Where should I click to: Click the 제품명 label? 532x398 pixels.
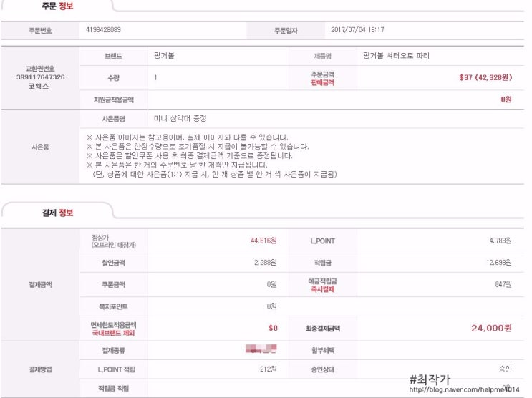tap(322, 56)
